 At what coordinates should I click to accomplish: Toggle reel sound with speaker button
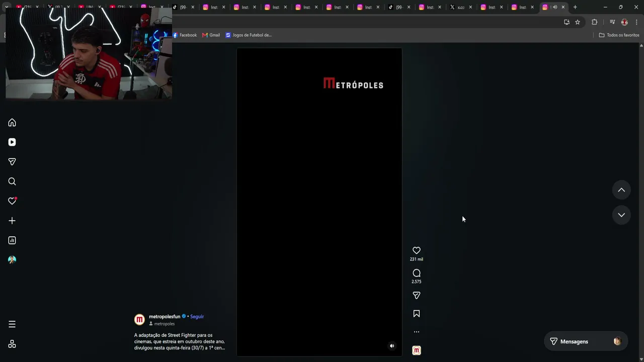[x=392, y=346]
